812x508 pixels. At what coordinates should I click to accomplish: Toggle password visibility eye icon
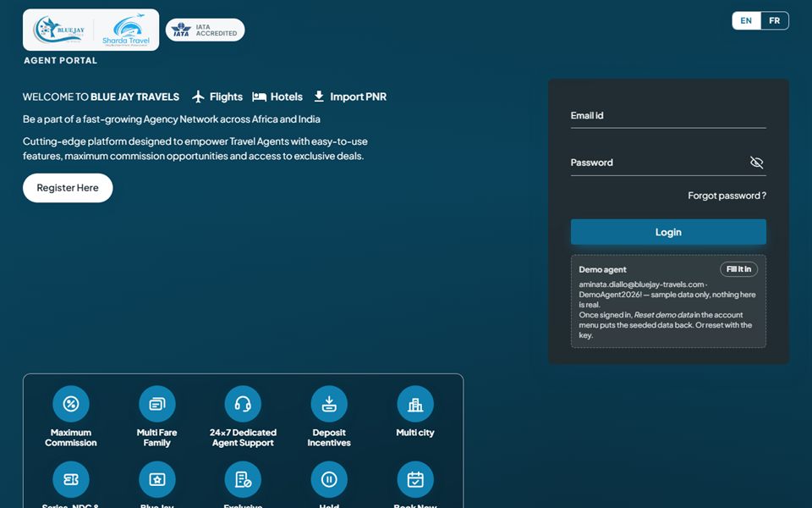(x=756, y=163)
